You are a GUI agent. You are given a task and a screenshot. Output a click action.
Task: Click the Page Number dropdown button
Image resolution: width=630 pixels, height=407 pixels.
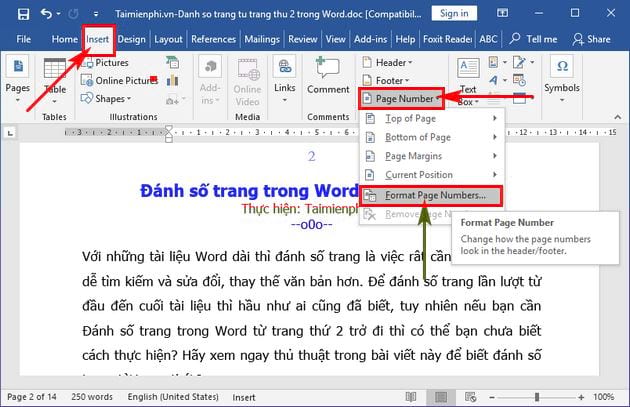[x=401, y=99]
